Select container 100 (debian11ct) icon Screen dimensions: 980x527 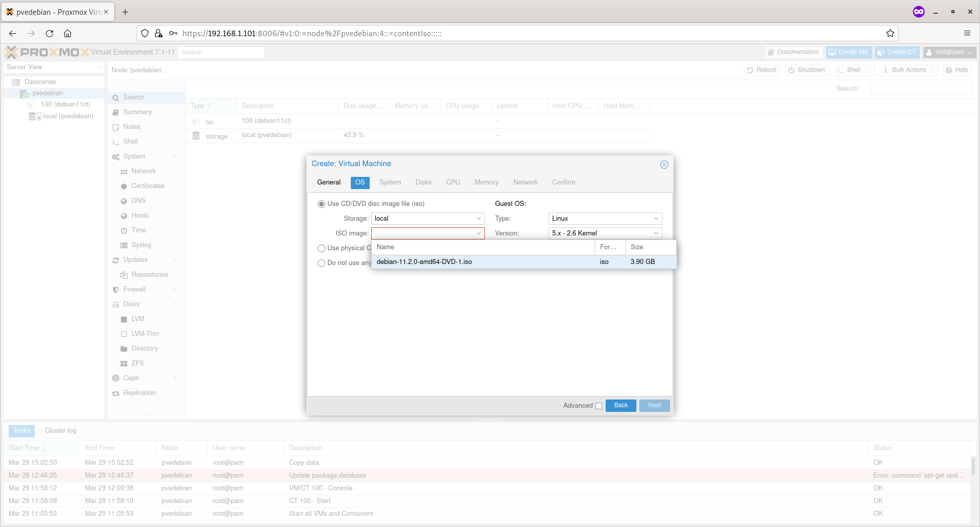(32, 105)
